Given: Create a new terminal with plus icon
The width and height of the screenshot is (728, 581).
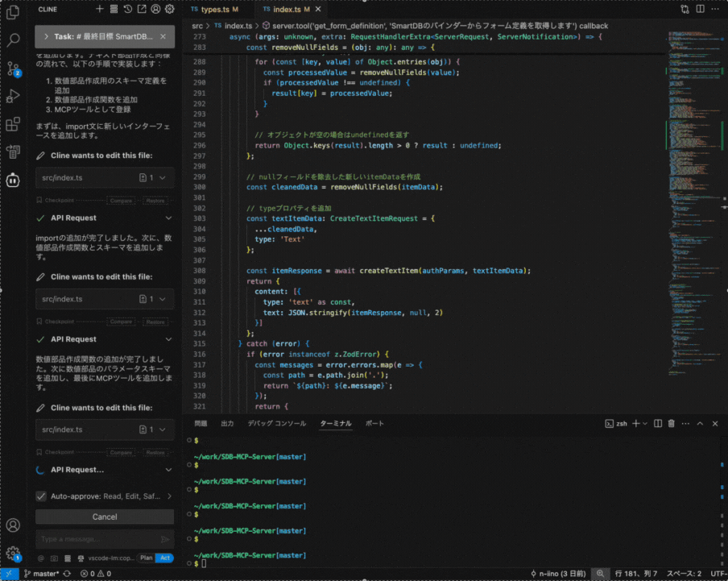Looking at the screenshot, I should [x=635, y=424].
